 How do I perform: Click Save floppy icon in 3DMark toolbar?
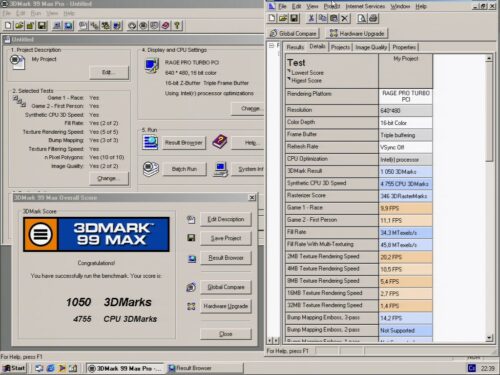pos(41,25)
